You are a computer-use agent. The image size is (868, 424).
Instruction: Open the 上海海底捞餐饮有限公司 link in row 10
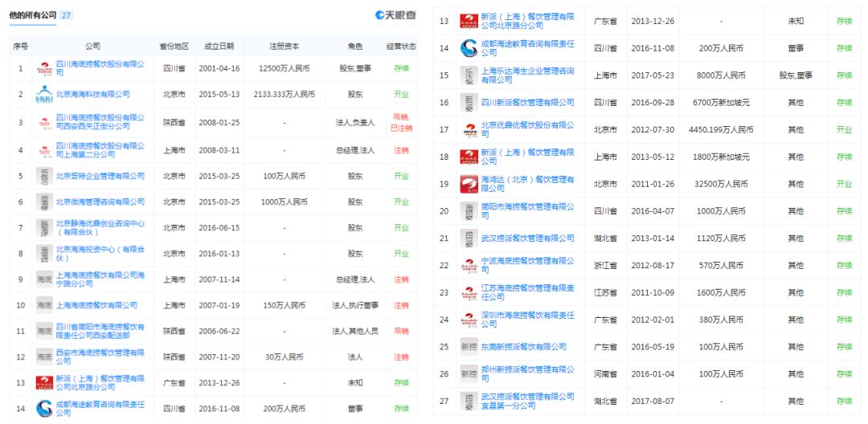(x=97, y=305)
